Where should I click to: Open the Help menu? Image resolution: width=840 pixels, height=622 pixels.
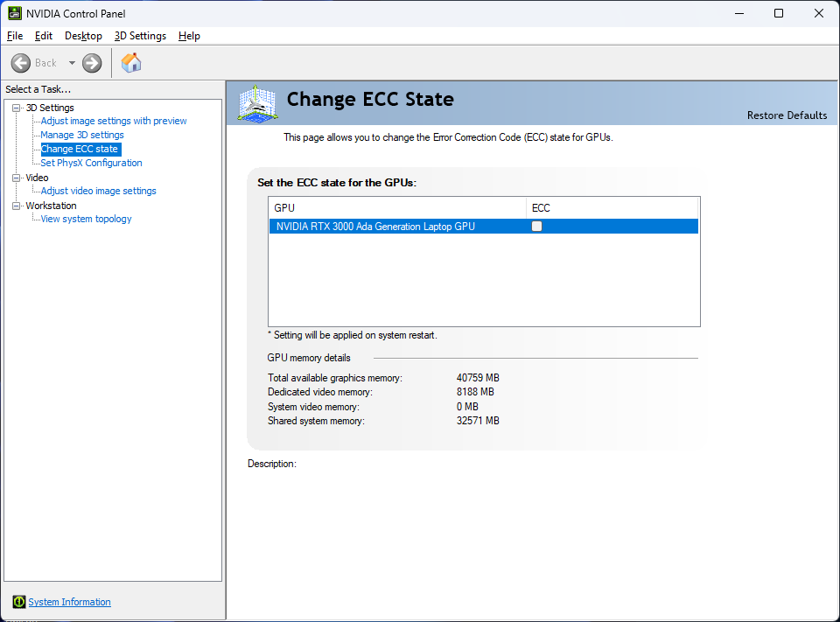pos(189,36)
